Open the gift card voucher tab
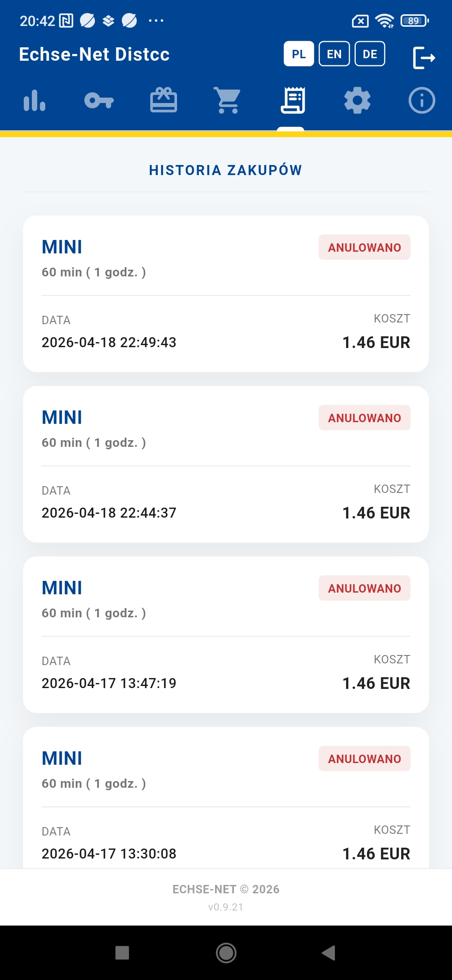This screenshot has height=980, width=452. (x=164, y=101)
